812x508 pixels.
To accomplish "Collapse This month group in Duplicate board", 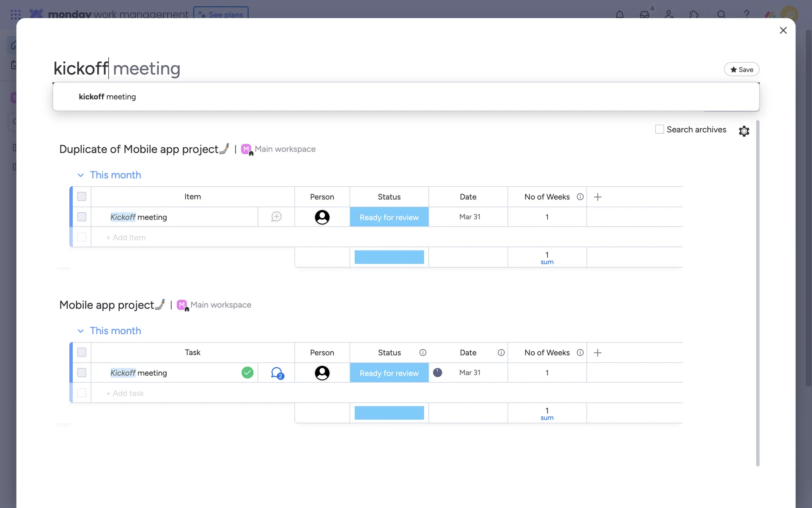I will pos(80,175).
